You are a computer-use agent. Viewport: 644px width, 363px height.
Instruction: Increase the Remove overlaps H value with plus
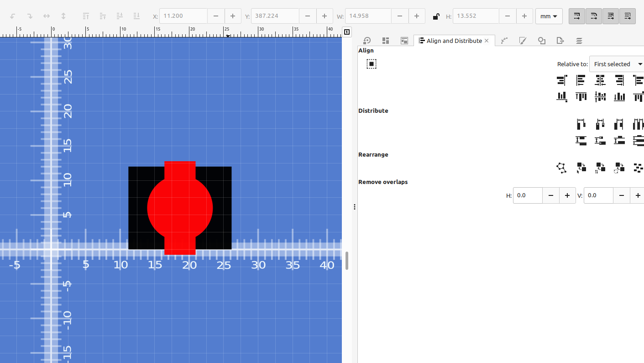click(567, 195)
